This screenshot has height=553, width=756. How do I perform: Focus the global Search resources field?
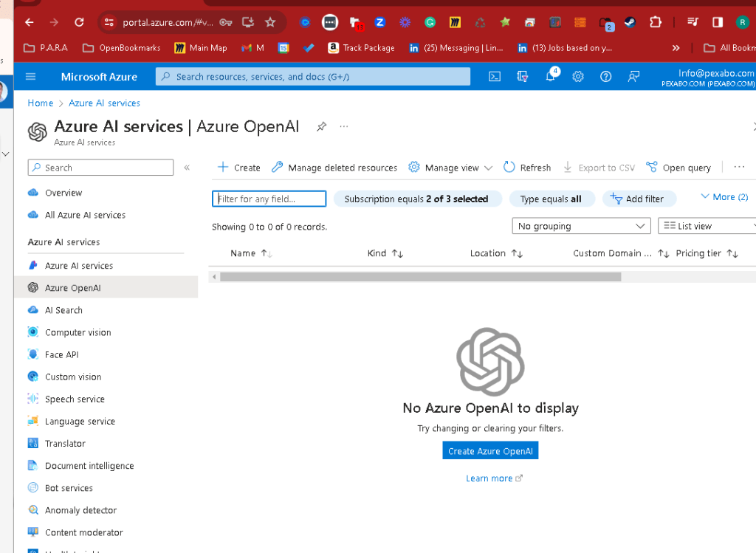(313, 77)
